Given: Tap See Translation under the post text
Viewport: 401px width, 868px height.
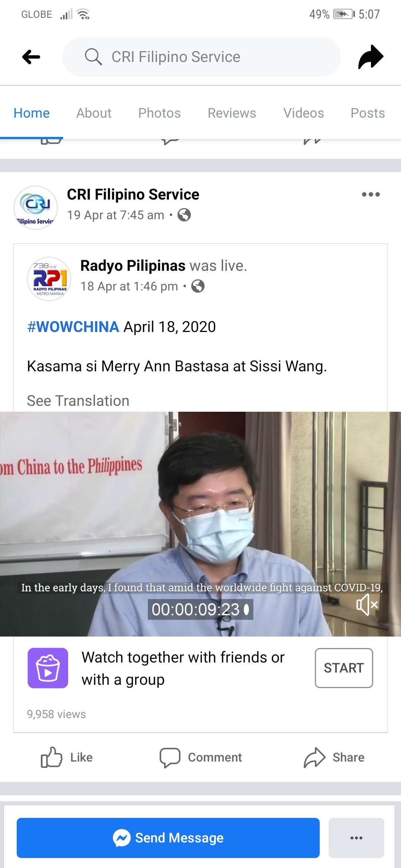Looking at the screenshot, I should pyautogui.click(x=78, y=401).
